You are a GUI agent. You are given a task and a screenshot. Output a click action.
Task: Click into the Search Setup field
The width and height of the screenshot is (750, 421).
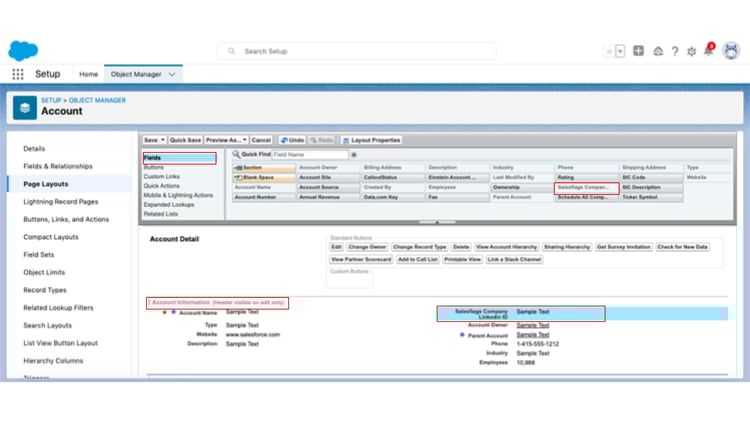(x=357, y=51)
